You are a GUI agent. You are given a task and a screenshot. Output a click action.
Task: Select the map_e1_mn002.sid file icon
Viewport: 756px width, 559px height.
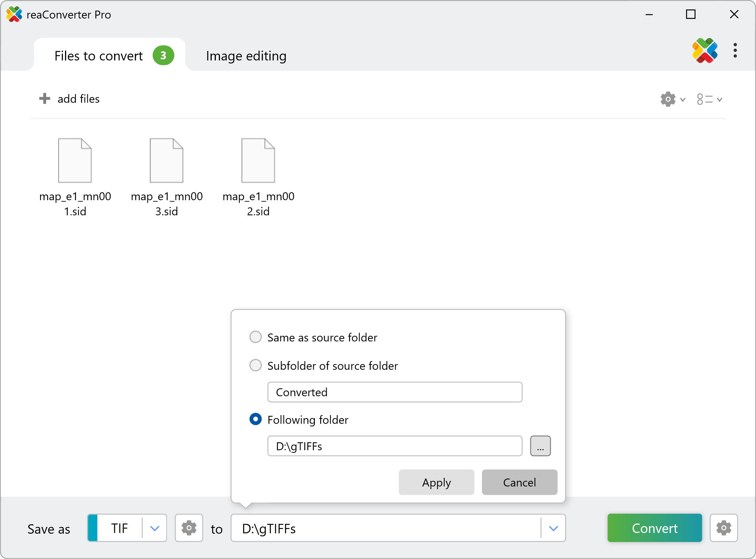(258, 161)
